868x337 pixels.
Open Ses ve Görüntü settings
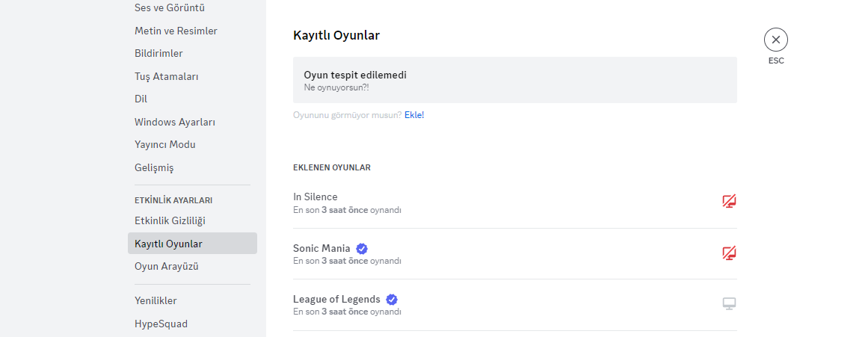(x=170, y=8)
